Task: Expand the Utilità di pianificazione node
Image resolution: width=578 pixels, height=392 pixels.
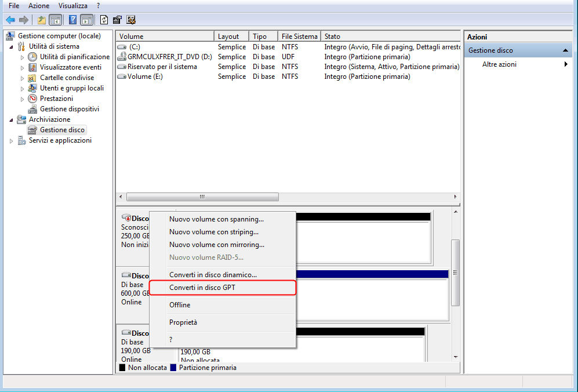Action: tap(22, 57)
